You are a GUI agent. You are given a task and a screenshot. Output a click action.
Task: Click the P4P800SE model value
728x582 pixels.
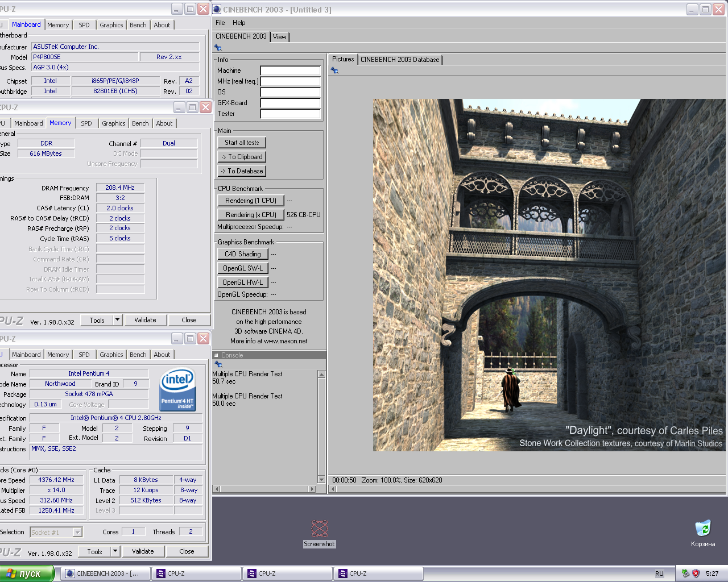[x=85, y=57]
